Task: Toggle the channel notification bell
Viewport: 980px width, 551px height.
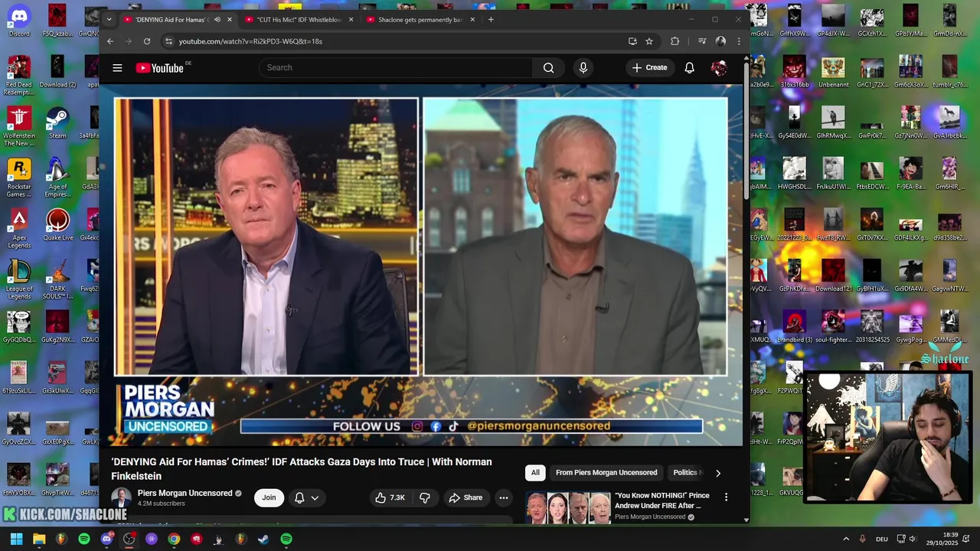Action: coord(299,497)
